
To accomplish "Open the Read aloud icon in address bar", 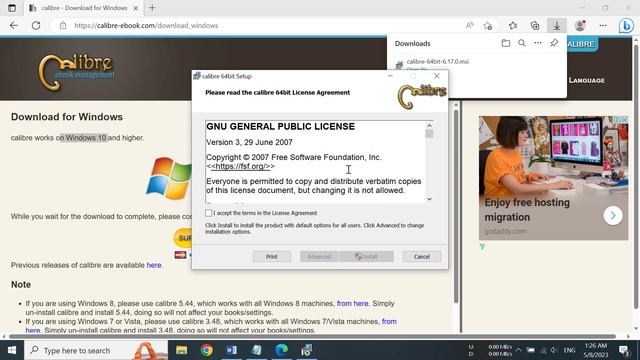I will pyautogui.click(x=469, y=26).
